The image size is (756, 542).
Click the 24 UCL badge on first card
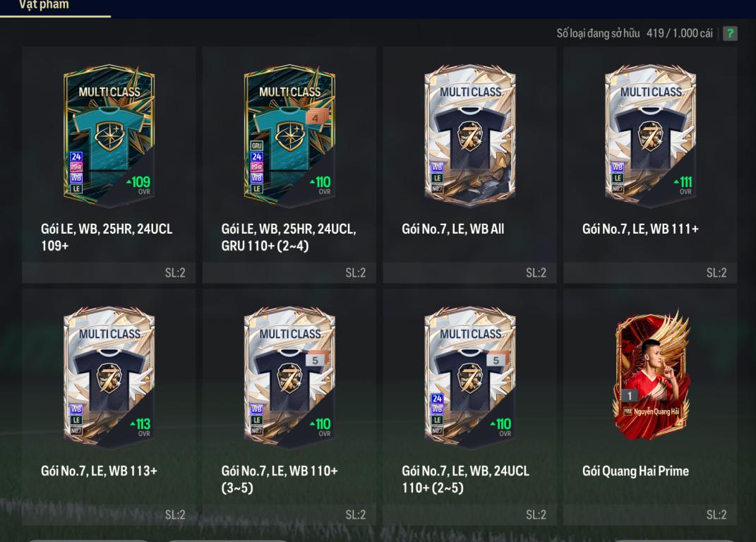click(76, 156)
